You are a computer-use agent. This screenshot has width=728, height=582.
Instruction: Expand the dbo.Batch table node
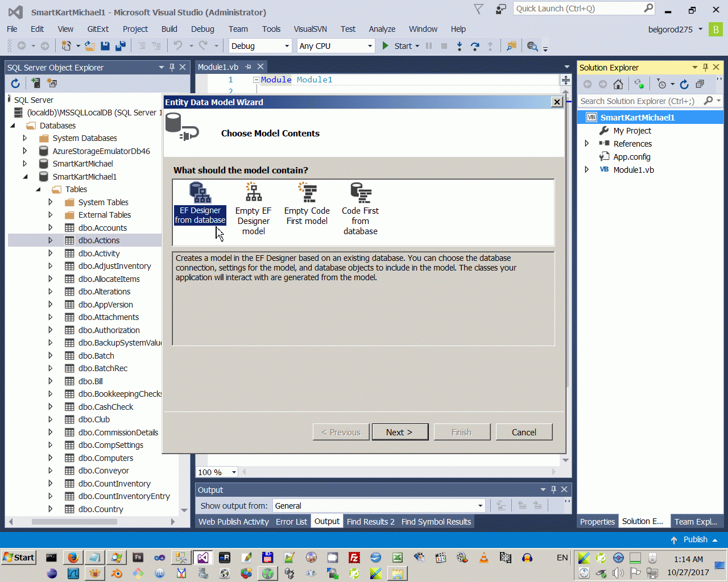click(51, 355)
